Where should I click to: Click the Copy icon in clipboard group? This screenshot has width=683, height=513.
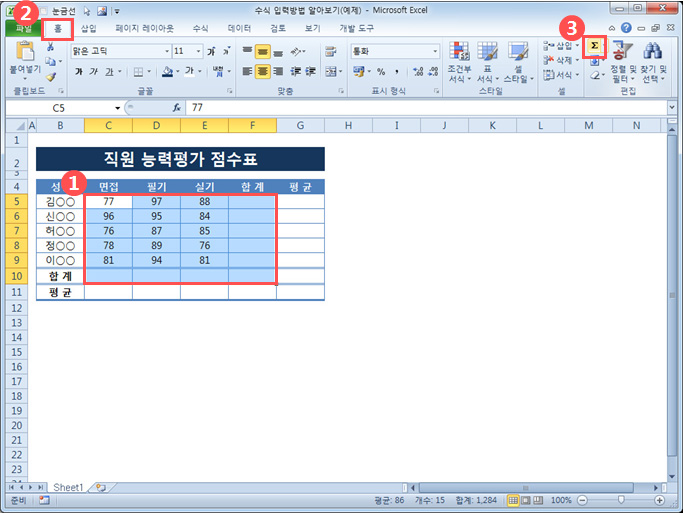51,61
